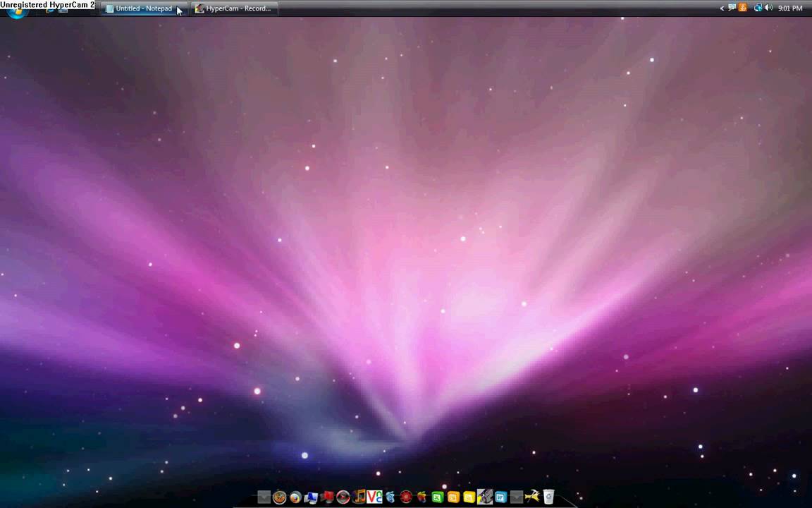Switch to the Untitled - Notepad taskbar window
Image resolution: width=812 pixels, height=508 pixels.
[144, 8]
